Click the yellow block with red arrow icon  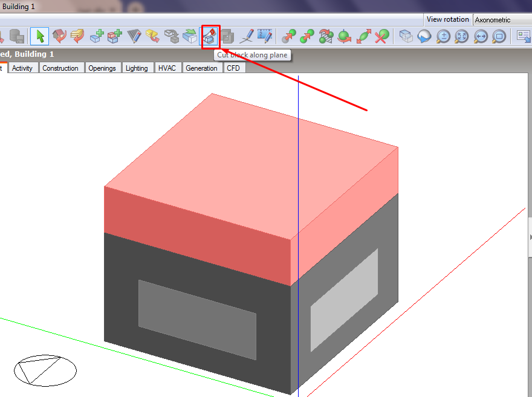click(152, 36)
